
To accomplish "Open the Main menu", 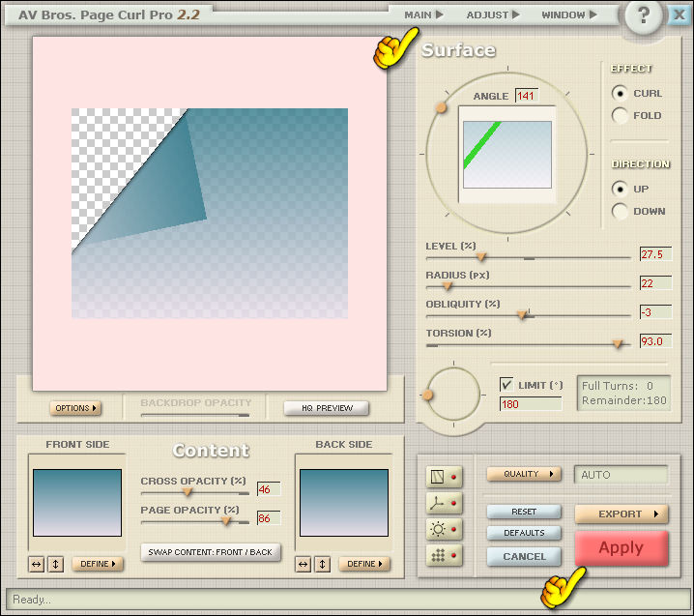I will point(423,15).
